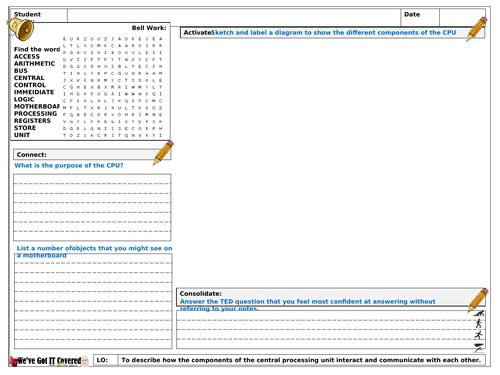
Task: Select the word ACCESS in the list
Action: [x=27, y=57]
